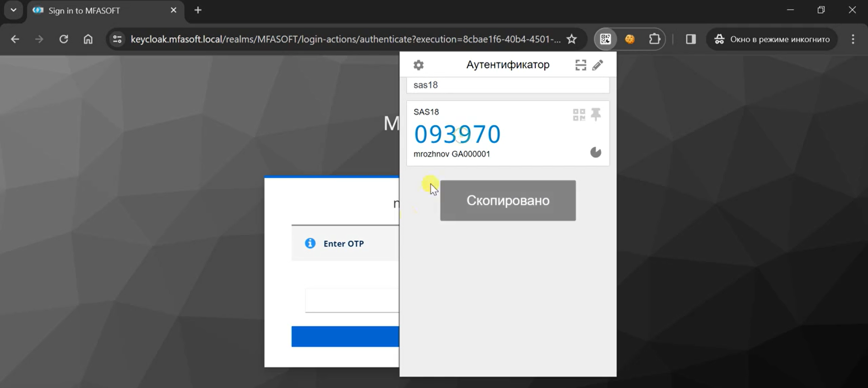This screenshot has width=868, height=388.
Task: Open the cookie extension icon
Action: point(630,39)
